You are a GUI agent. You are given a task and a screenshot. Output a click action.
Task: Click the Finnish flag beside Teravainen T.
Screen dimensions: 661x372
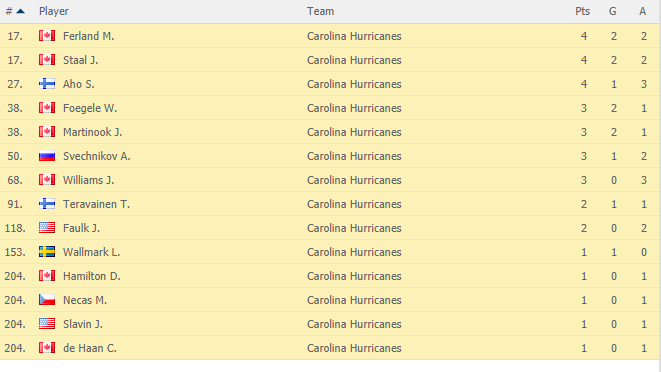[47, 204]
